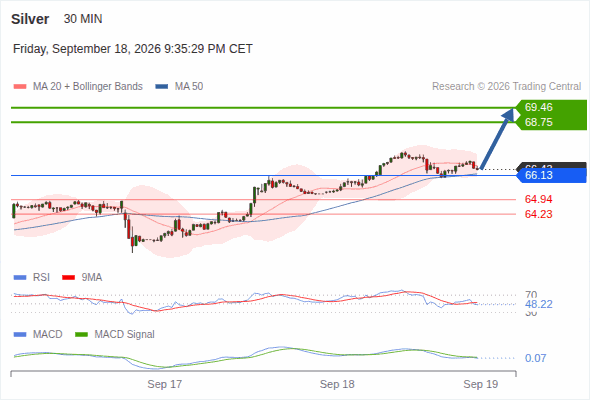The width and height of the screenshot is (590, 400).
Task: Click the 64.94 support level label
Action: point(538,199)
